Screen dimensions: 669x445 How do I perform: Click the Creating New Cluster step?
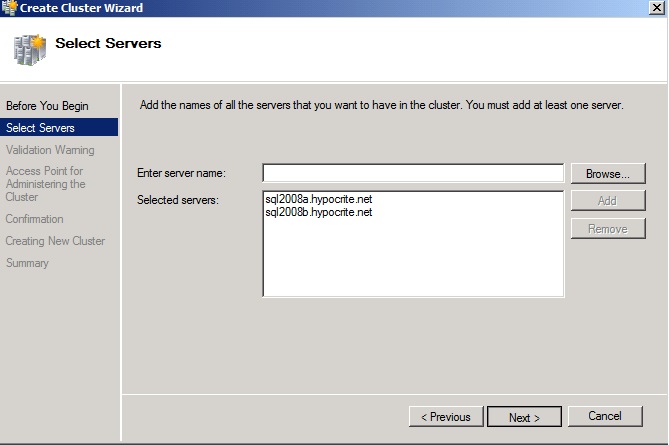pyautogui.click(x=55, y=241)
